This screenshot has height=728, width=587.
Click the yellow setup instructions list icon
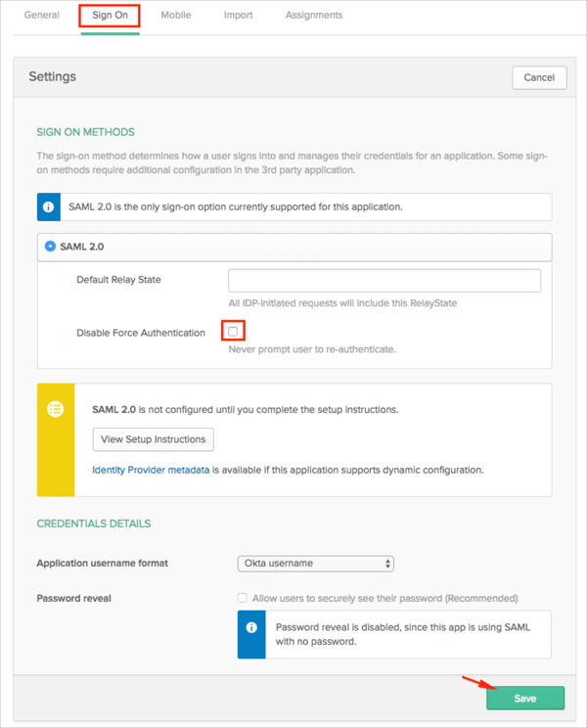56,409
